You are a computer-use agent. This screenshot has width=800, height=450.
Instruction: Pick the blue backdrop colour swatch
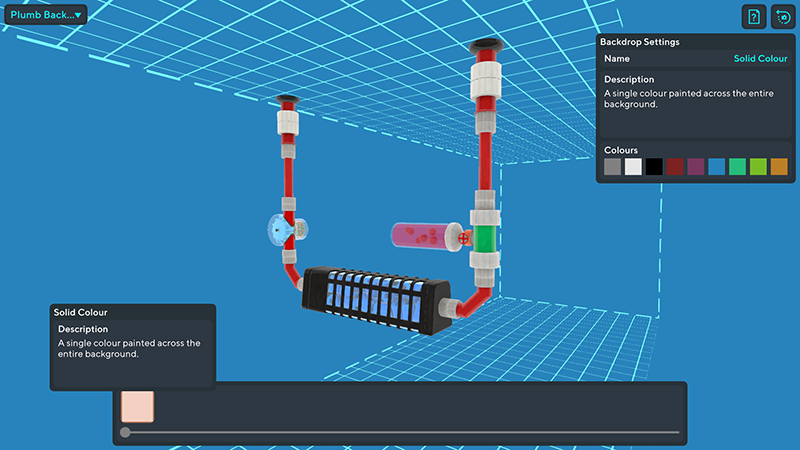(x=716, y=167)
